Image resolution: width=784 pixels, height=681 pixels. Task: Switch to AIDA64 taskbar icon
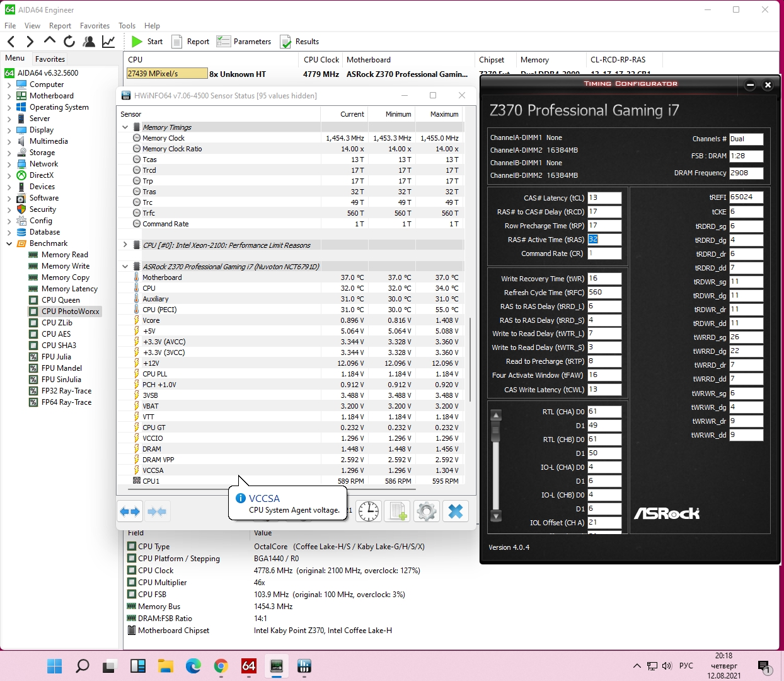[x=249, y=666]
